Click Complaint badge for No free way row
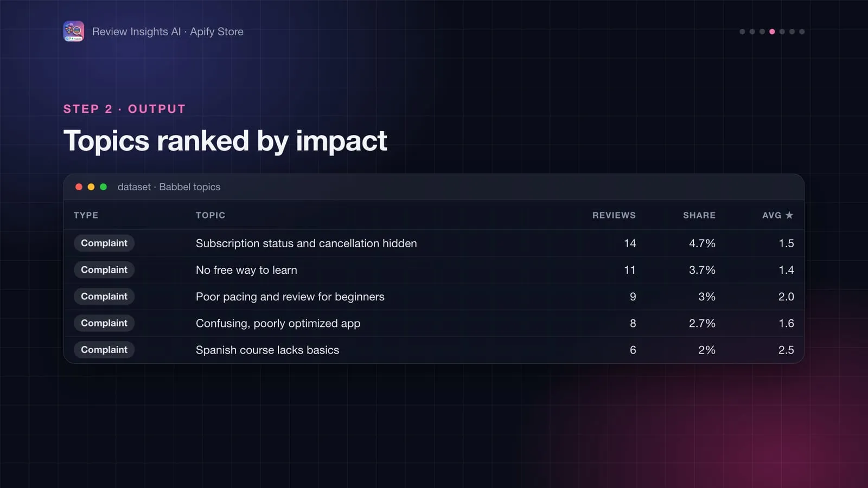This screenshot has height=488, width=868. pos(104,269)
